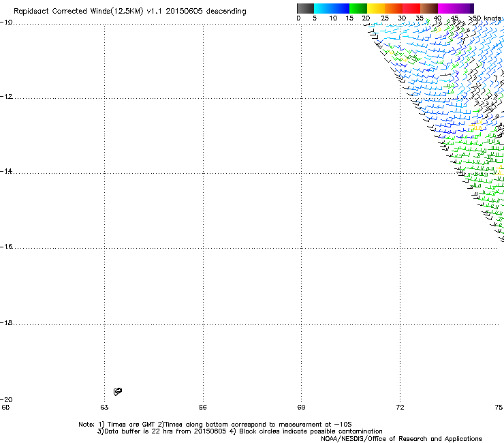The height and width of the screenshot is (443, 504).
Task: Click the dark purple 45-50 knots band
Action: 464,8
